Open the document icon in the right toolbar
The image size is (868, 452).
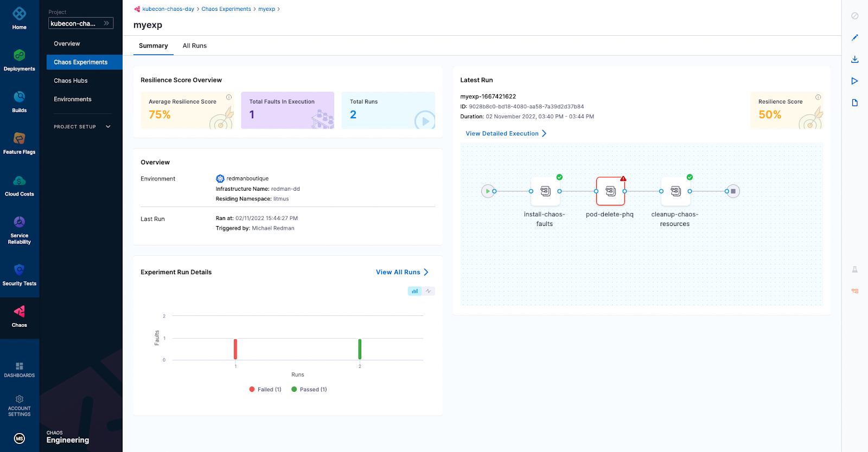click(855, 102)
